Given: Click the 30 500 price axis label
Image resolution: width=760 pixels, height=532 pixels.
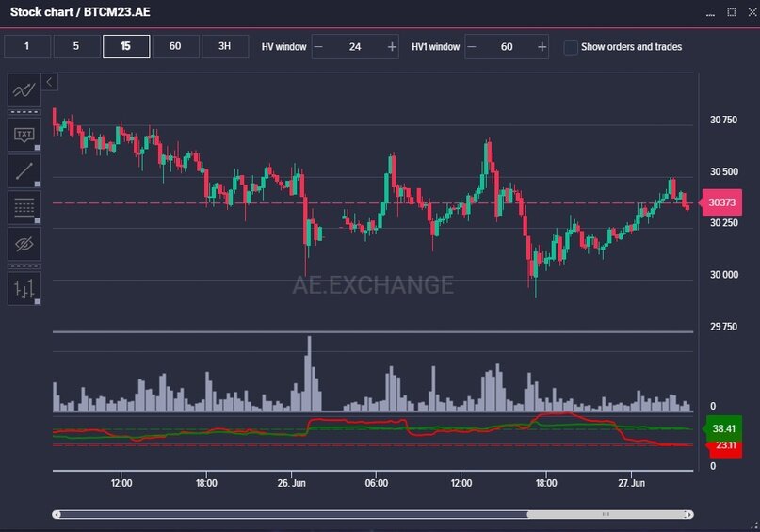Looking at the screenshot, I should coord(724,171).
